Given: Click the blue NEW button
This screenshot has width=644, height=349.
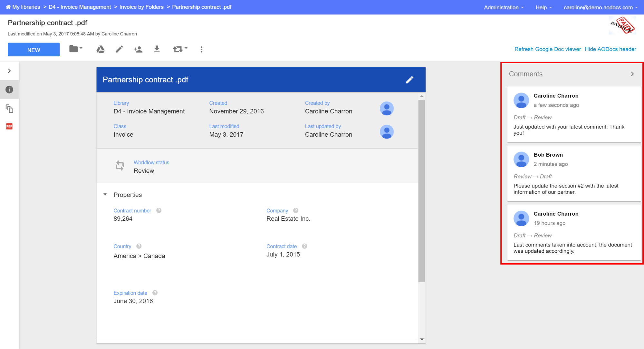Looking at the screenshot, I should point(34,50).
